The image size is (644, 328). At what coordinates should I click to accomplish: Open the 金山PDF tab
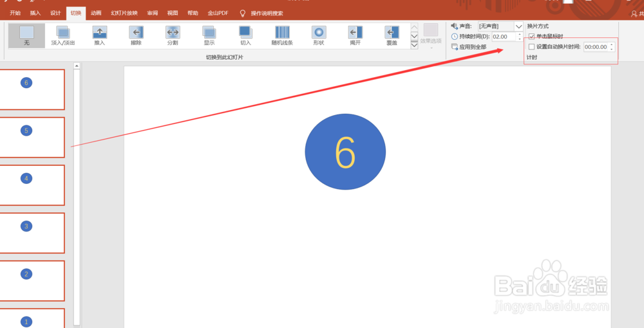click(218, 13)
